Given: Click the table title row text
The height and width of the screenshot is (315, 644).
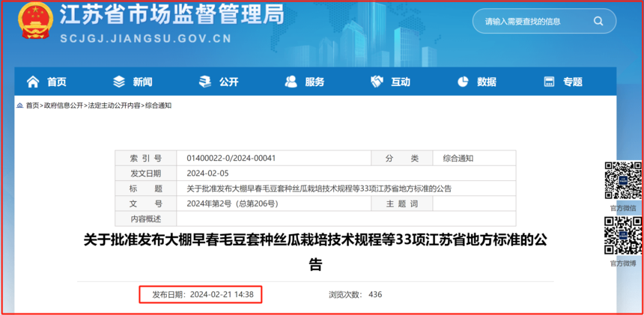Looking at the screenshot, I should pyautogui.click(x=319, y=189).
